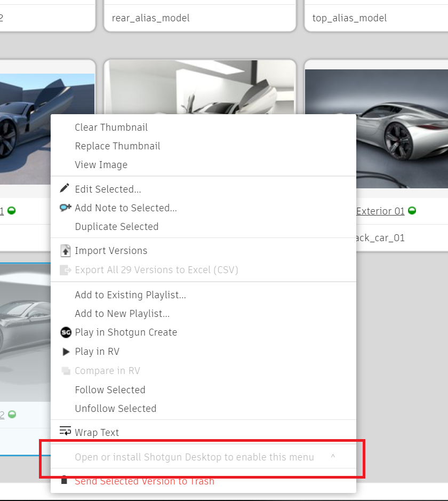This screenshot has width=448, height=501.
Task: Select Follow Selected entry
Action: tap(110, 390)
